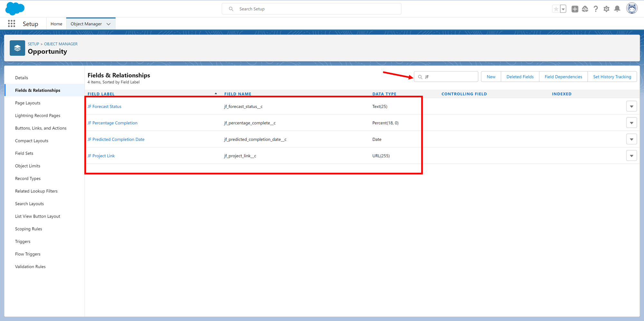This screenshot has width=644, height=321.
Task: Click the Set History Tracking button
Action: [612, 77]
